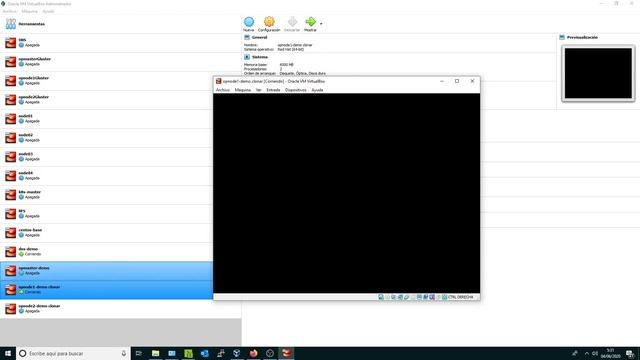Screen dimensions: 640x360
Task: Open Entrada menu in the VM window
Action: tap(273, 90)
